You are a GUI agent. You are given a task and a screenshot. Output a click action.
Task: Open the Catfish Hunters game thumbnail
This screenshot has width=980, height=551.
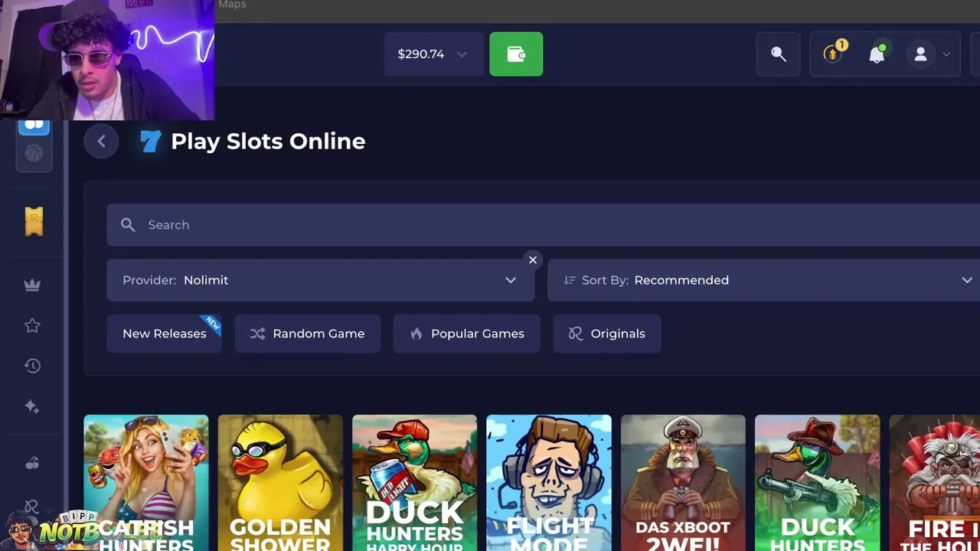pos(146,483)
